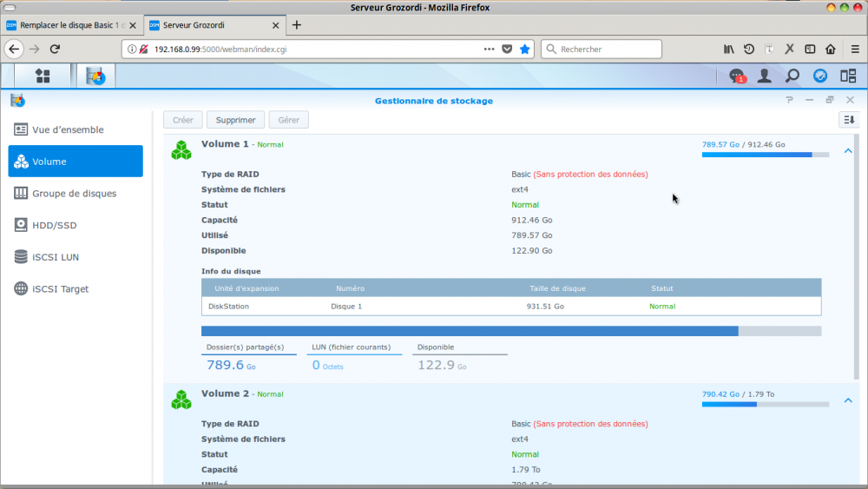Image resolution: width=868 pixels, height=489 pixels.
Task: Click the Rechercher search field
Action: [602, 49]
